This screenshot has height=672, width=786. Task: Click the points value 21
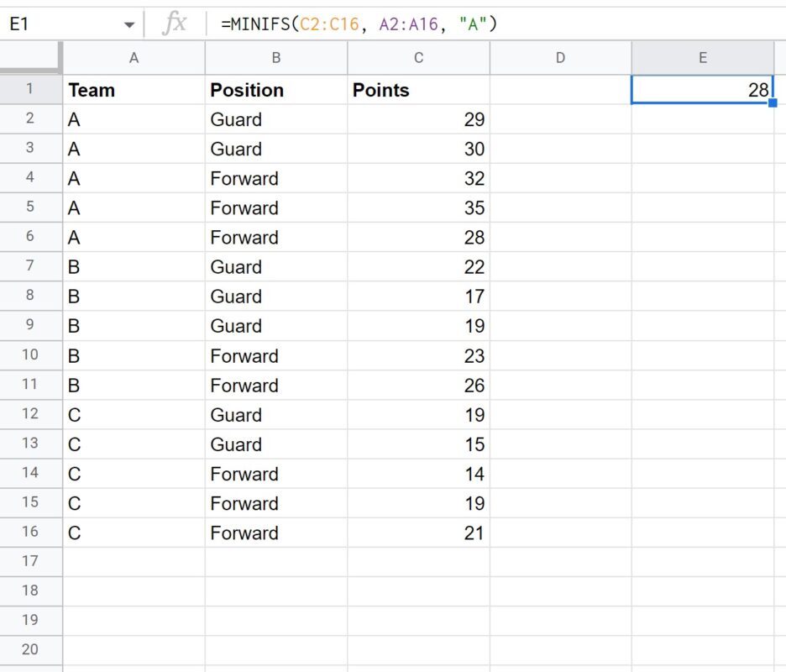click(x=418, y=533)
